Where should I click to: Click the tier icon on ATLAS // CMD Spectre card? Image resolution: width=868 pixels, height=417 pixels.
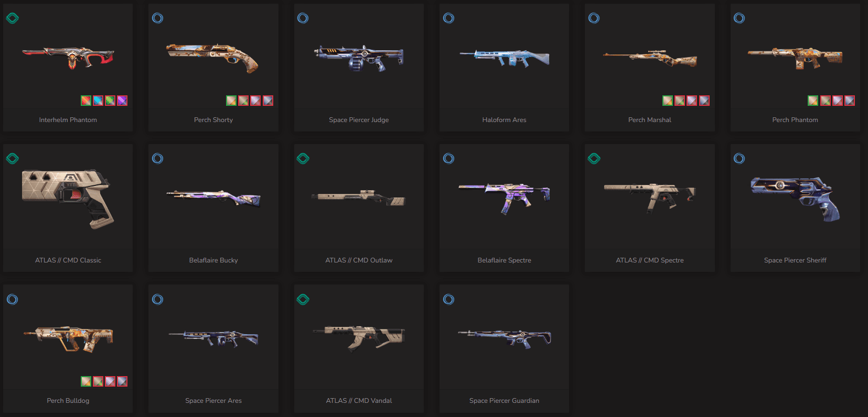click(594, 159)
